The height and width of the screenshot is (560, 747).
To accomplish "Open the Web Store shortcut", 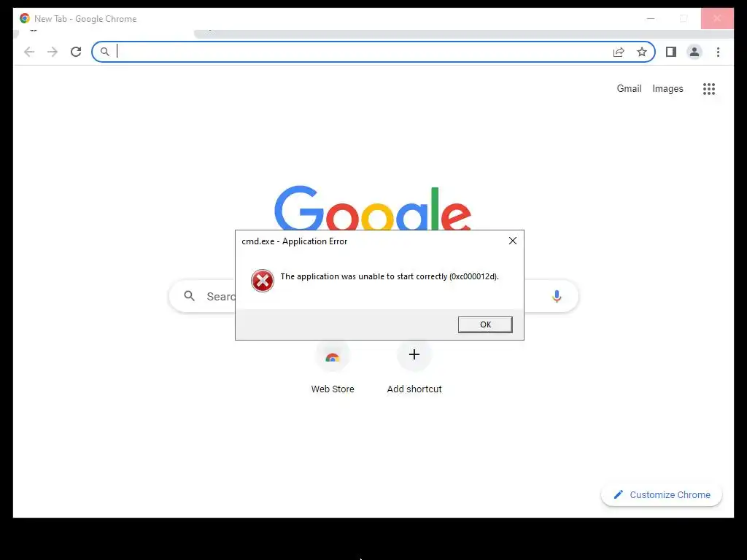I will [x=333, y=367].
